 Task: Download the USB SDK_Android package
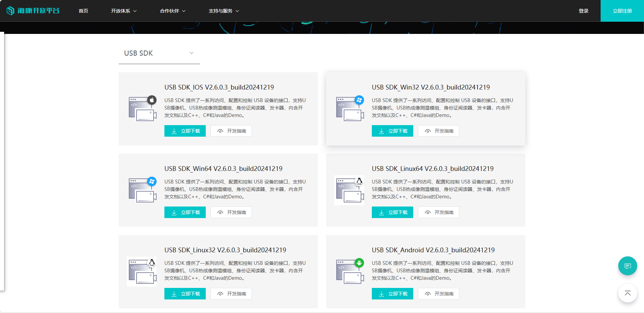393,294
